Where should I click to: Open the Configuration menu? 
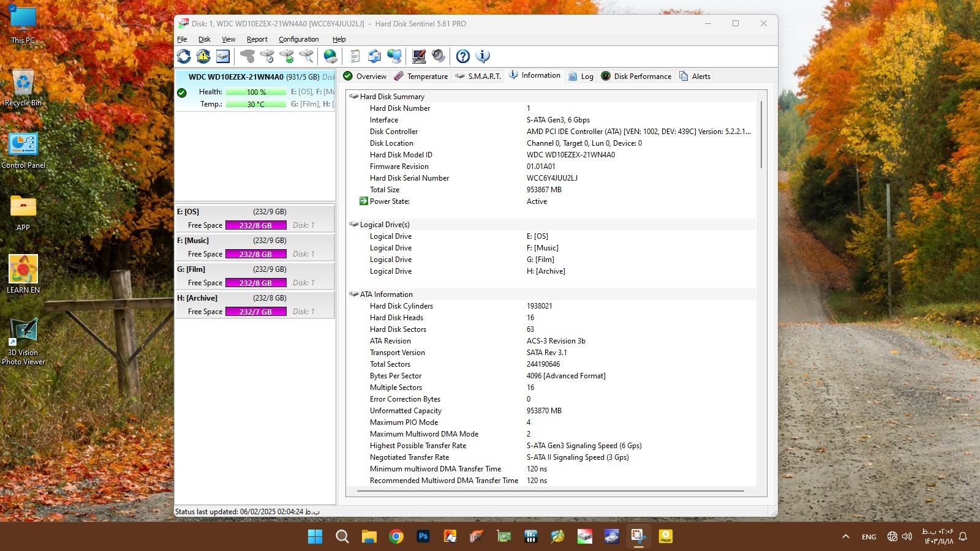[x=298, y=39]
